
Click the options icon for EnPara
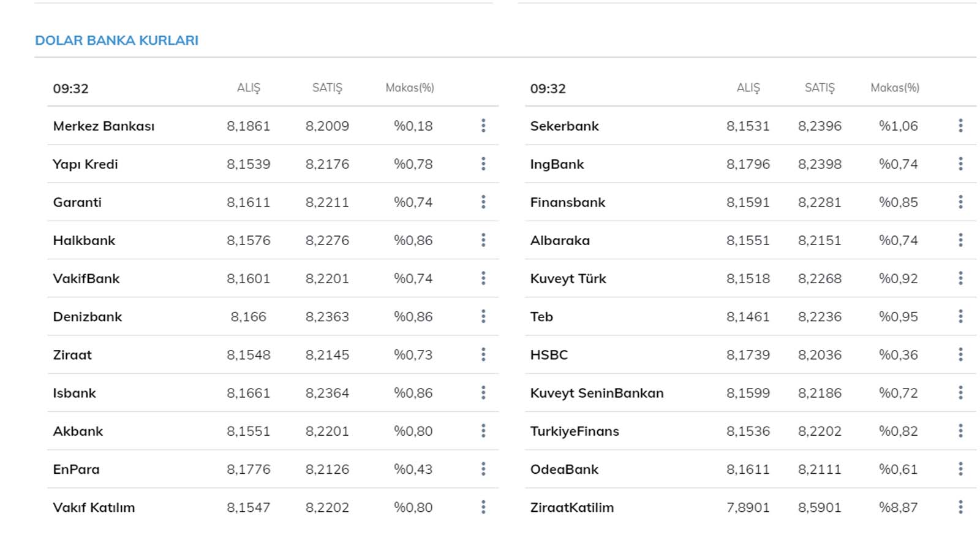pyautogui.click(x=483, y=469)
